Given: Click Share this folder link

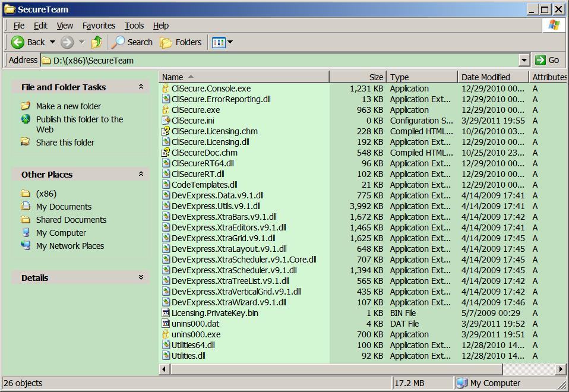Looking at the screenshot, I should tap(65, 143).
